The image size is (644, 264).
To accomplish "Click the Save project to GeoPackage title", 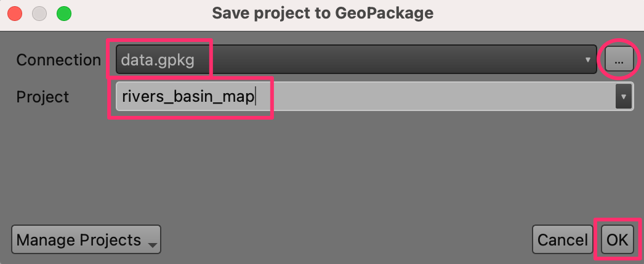I will (x=323, y=13).
